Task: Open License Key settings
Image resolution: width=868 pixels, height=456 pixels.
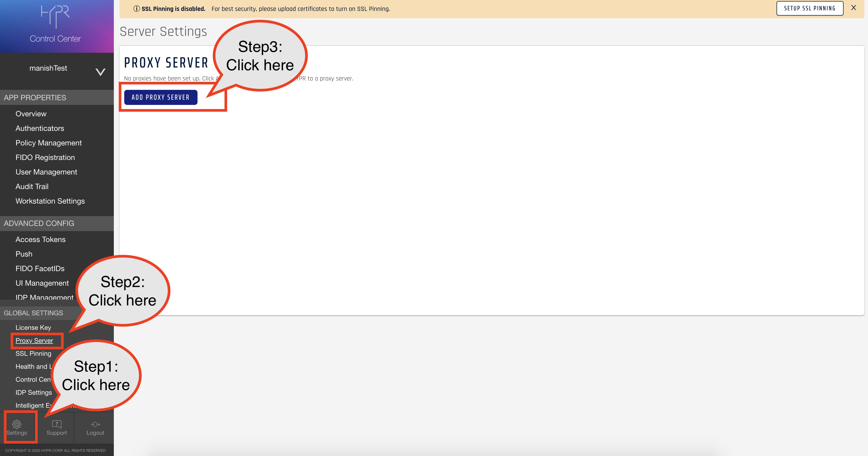Action: click(x=33, y=327)
